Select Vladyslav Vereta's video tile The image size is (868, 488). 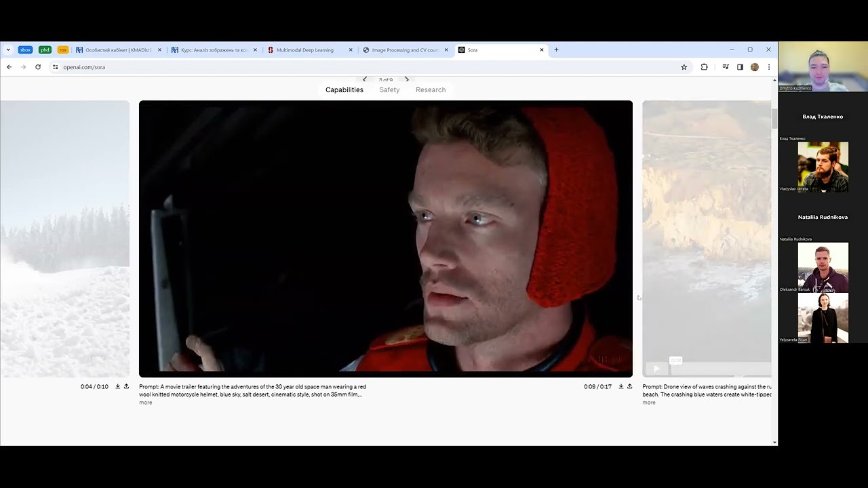coord(823,167)
